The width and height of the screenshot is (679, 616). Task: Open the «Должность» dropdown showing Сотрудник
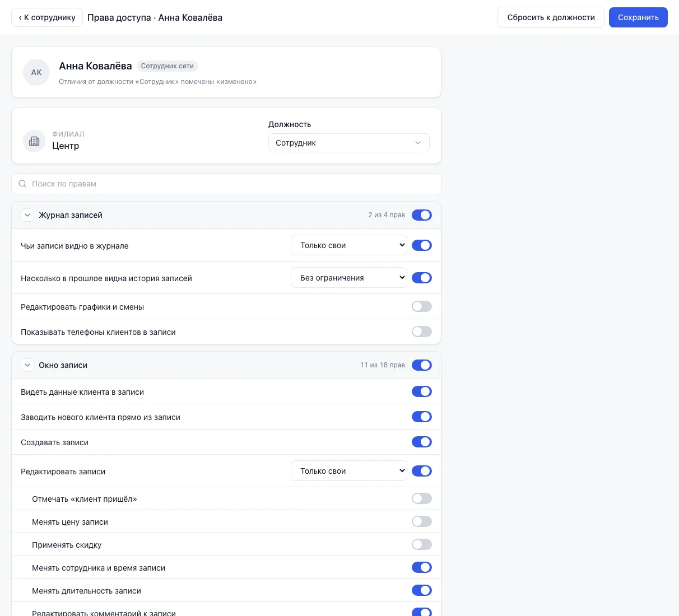pos(348,143)
